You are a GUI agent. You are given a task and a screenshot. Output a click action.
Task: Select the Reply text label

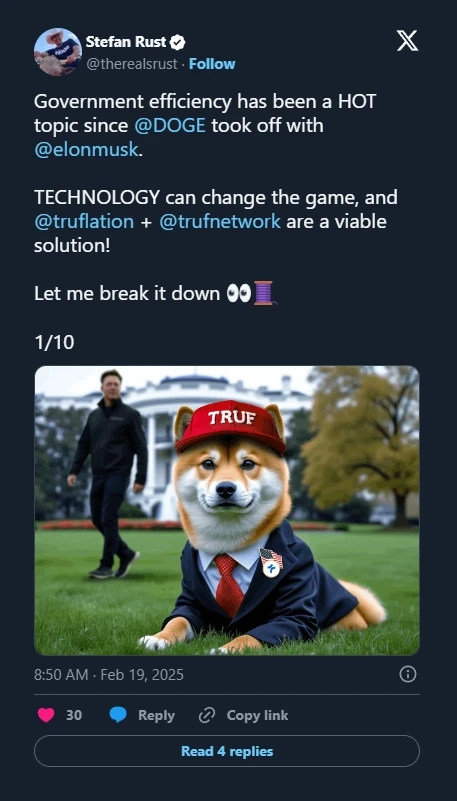156,716
